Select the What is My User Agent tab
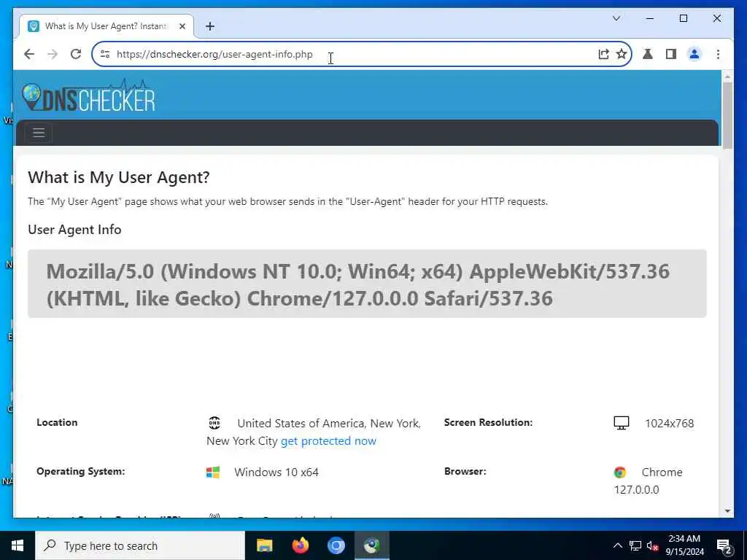The width and height of the screenshot is (747, 560). click(x=107, y=26)
